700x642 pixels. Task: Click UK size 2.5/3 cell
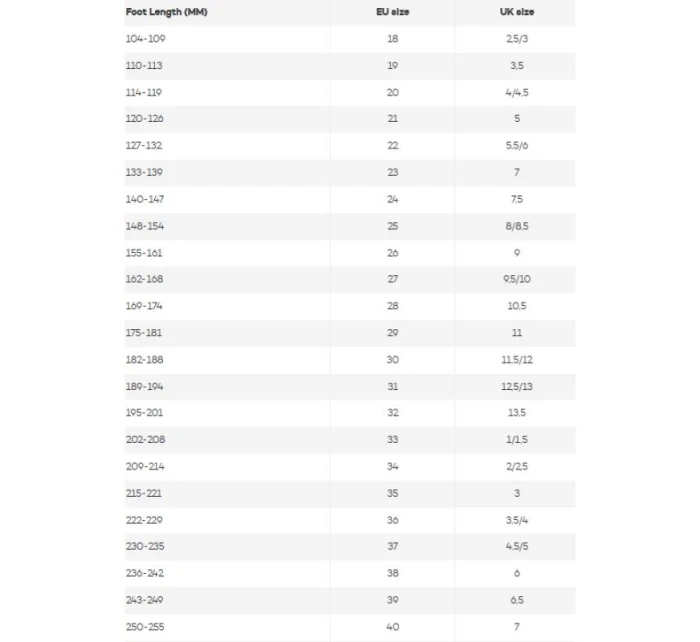pyautogui.click(x=517, y=38)
